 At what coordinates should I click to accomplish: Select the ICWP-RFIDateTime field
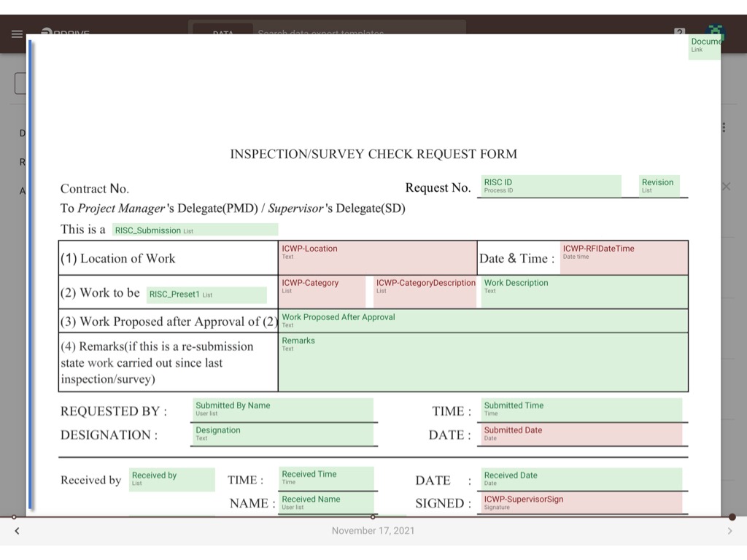(x=624, y=257)
